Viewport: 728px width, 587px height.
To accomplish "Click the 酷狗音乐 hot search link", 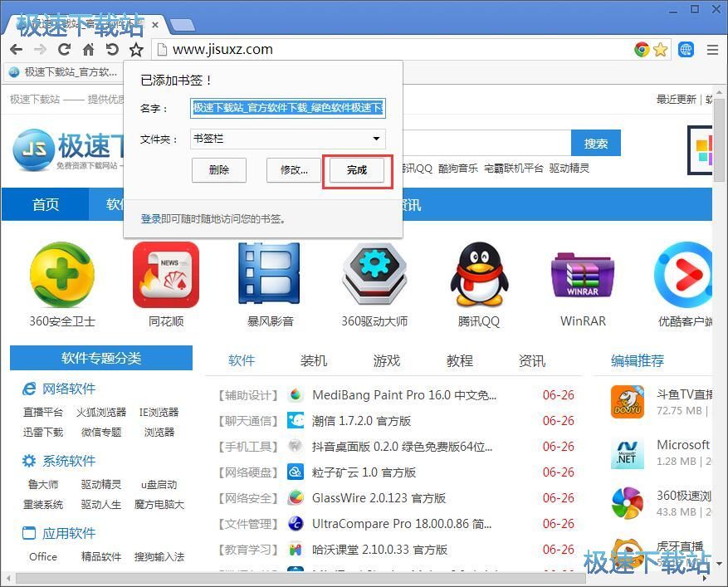I will [457, 168].
